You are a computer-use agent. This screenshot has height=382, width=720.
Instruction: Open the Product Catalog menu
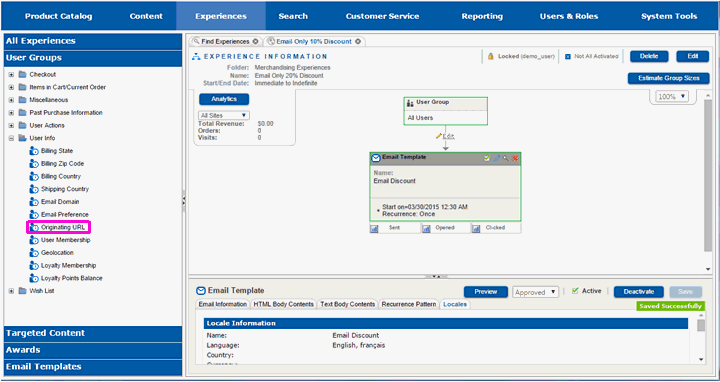click(x=58, y=16)
